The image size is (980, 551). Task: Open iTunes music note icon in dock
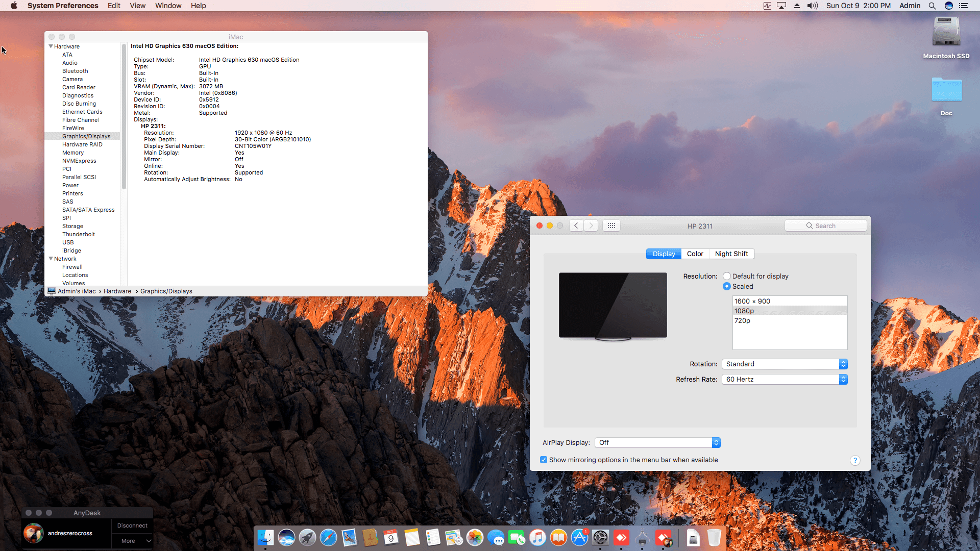pos(537,537)
